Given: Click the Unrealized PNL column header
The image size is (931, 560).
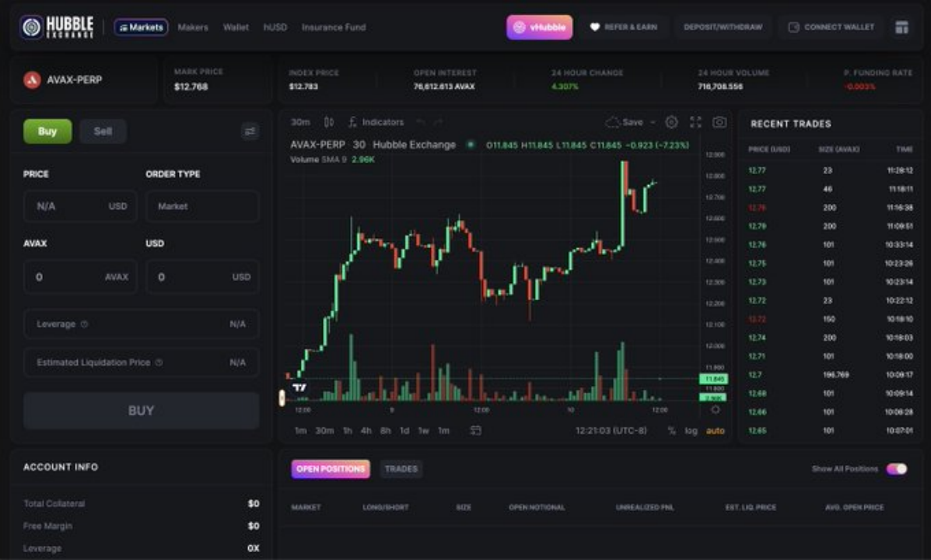Looking at the screenshot, I should 644,507.
